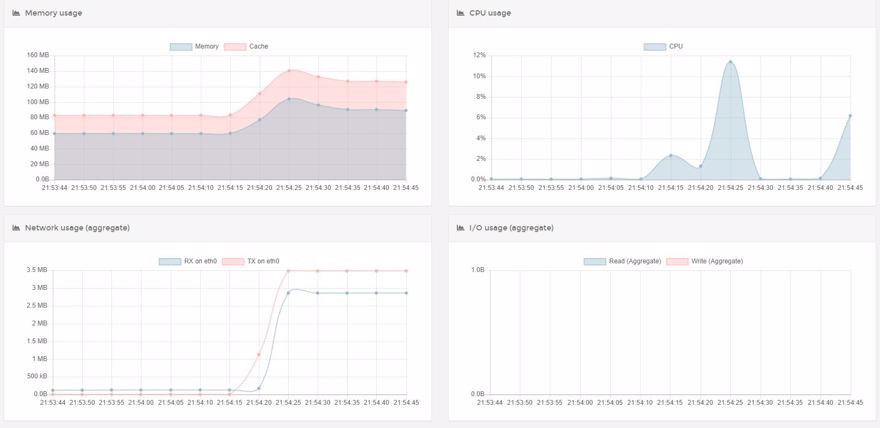Screen dimensions: 880x428
Task: Click the 12% axis label
Action: pyautogui.click(x=479, y=55)
